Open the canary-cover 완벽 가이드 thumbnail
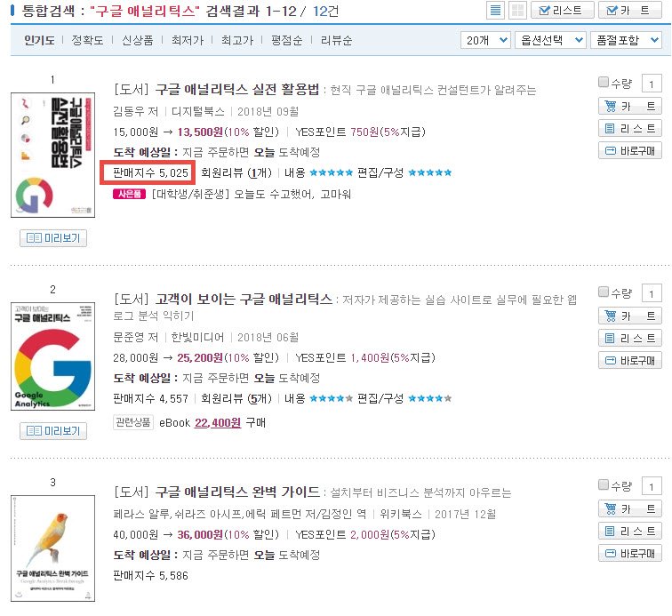Image resolution: width=672 pixels, height=616 pixels. pos(52,548)
